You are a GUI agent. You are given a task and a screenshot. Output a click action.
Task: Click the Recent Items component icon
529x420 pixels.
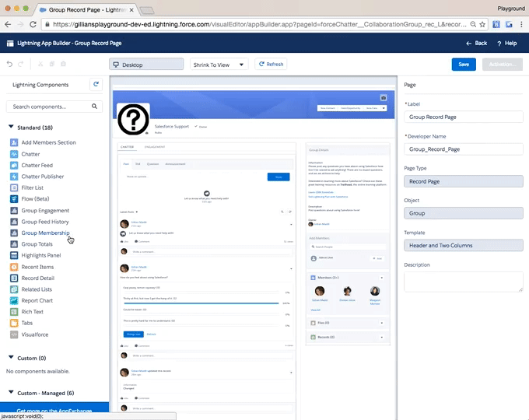pyautogui.click(x=14, y=267)
